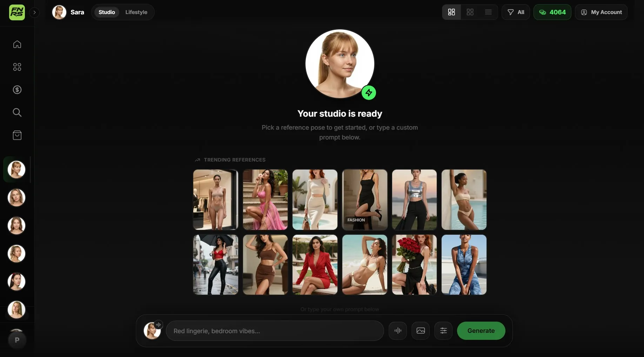Expand the sidebar with chevron arrow

tap(34, 12)
